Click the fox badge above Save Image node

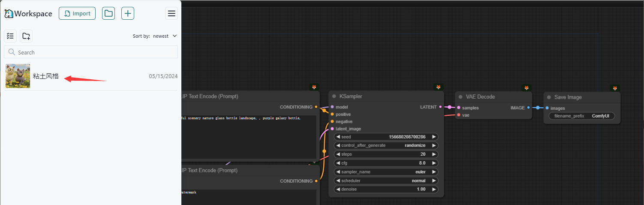pyautogui.click(x=615, y=88)
